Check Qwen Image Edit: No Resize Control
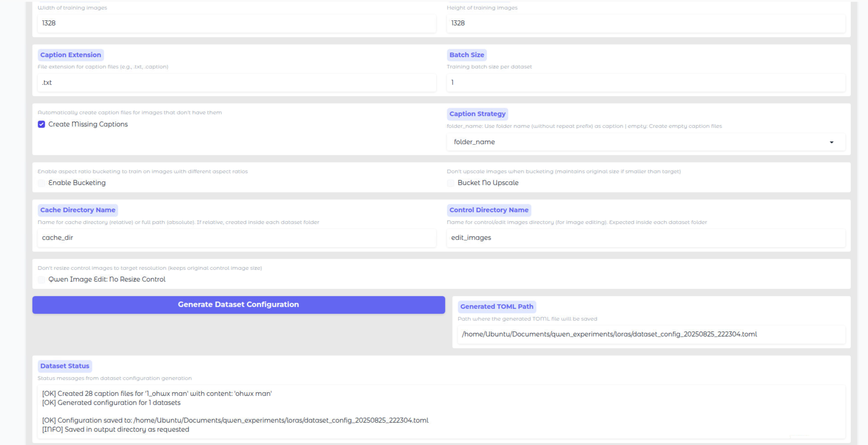Viewport: 868px width, 445px height. tap(41, 280)
